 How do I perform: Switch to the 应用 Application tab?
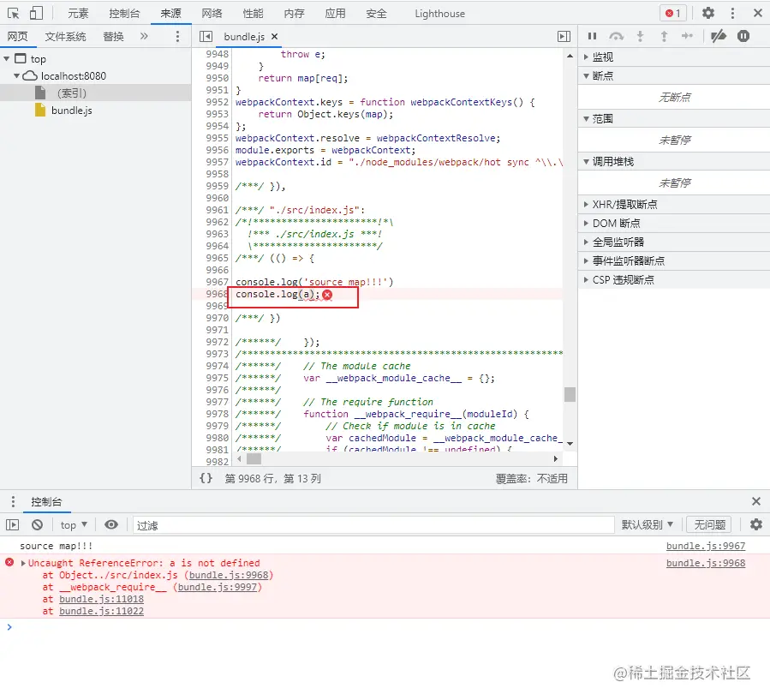(335, 13)
